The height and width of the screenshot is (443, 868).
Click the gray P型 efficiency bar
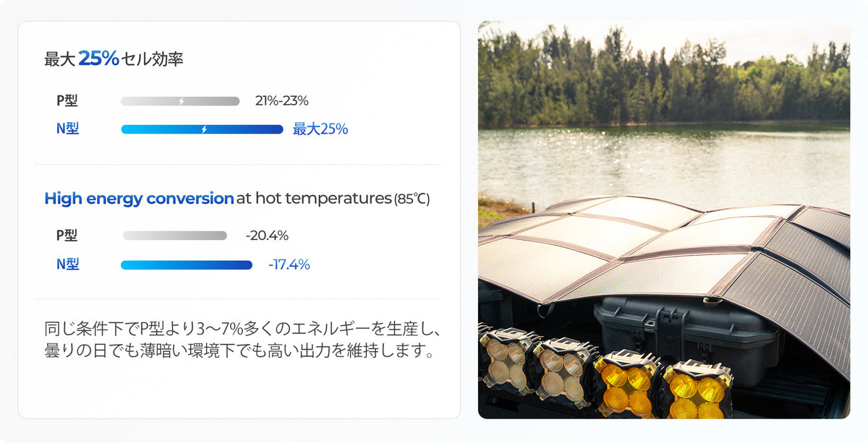180,101
